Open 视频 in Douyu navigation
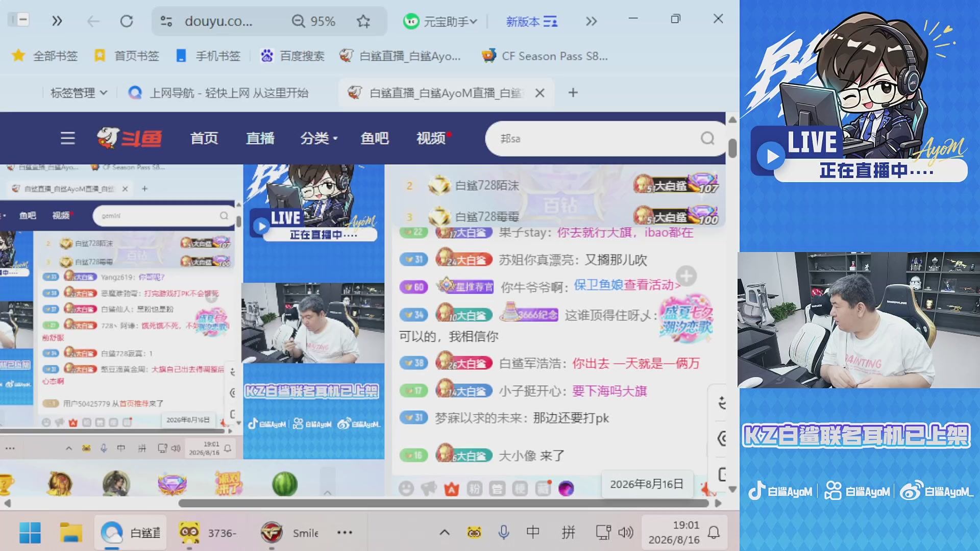The width and height of the screenshot is (980, 551). pyautogui.click(x=431, y=138)
